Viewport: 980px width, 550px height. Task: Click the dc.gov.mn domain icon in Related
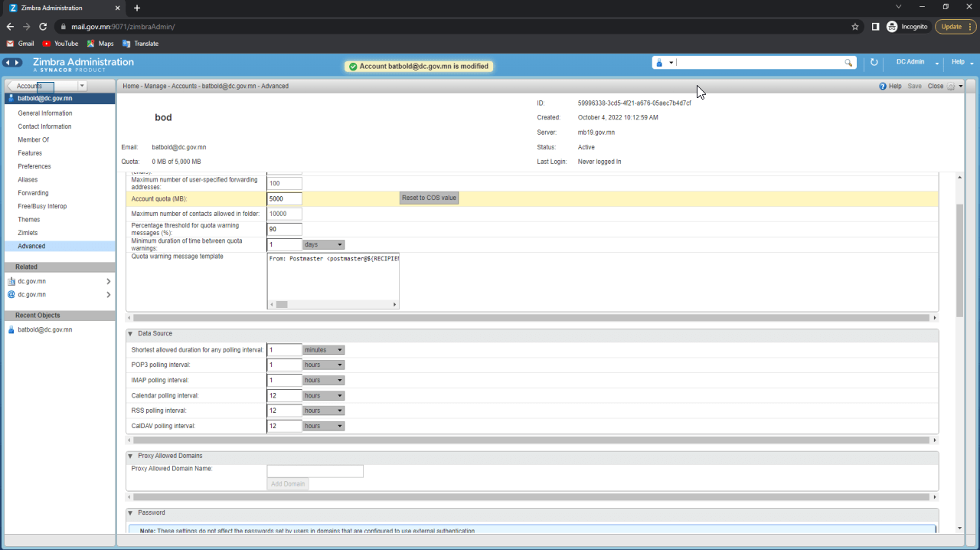click(11, 281)
